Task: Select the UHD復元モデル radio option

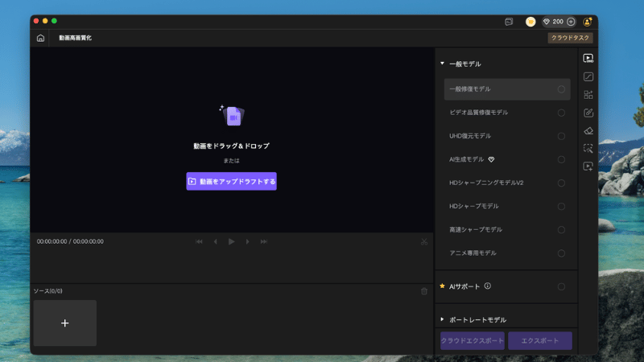Action: tap(561, 136)
